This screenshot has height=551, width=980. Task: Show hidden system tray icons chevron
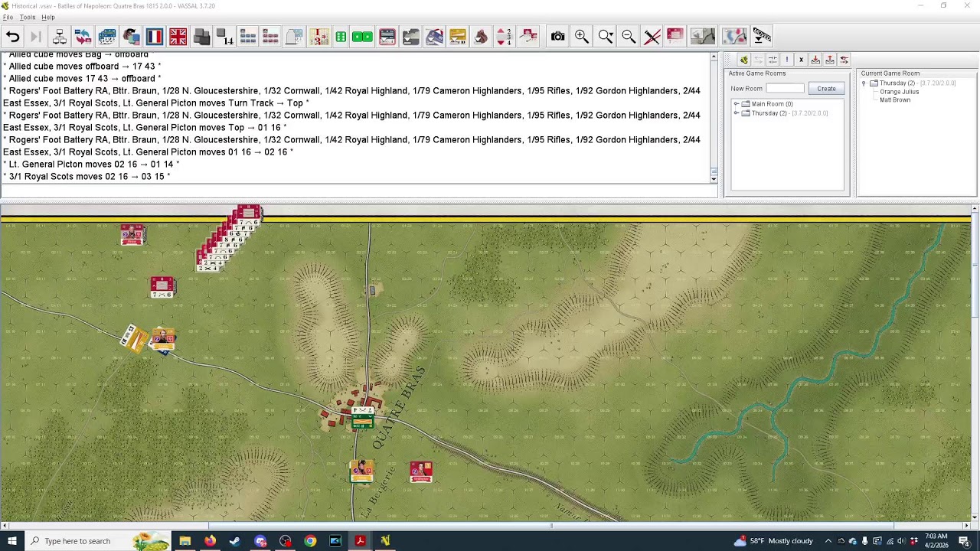(x=828, y=541)
